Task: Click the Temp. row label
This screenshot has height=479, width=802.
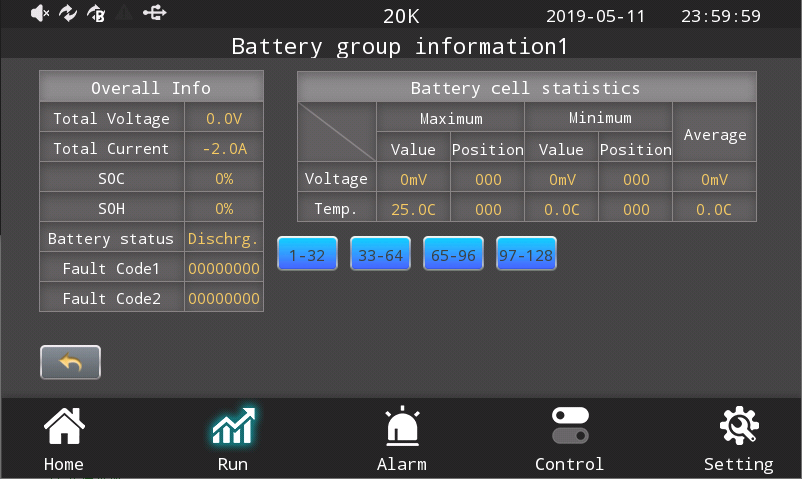Action: click(x=337, y=209)
